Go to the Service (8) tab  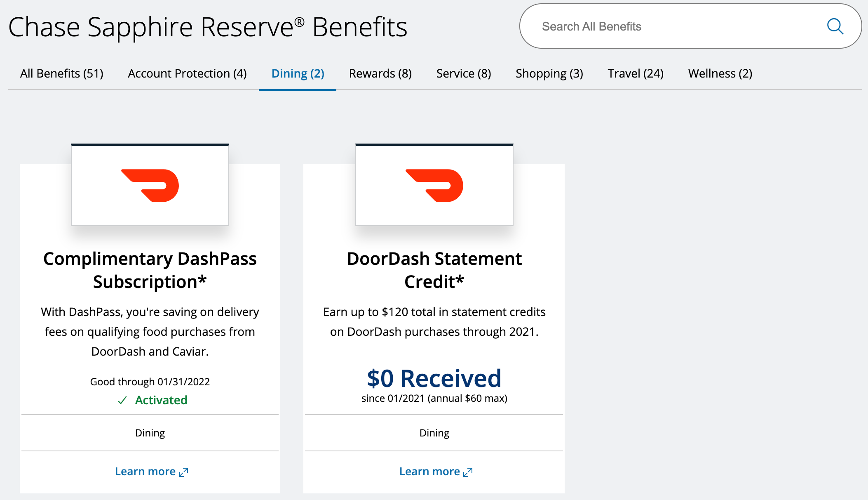(x=464, y=73)
